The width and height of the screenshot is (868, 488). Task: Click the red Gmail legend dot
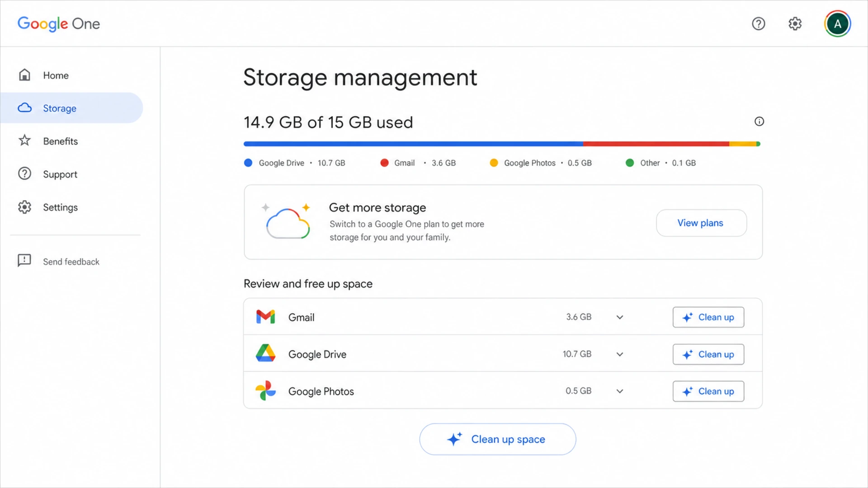click(384, 163)
